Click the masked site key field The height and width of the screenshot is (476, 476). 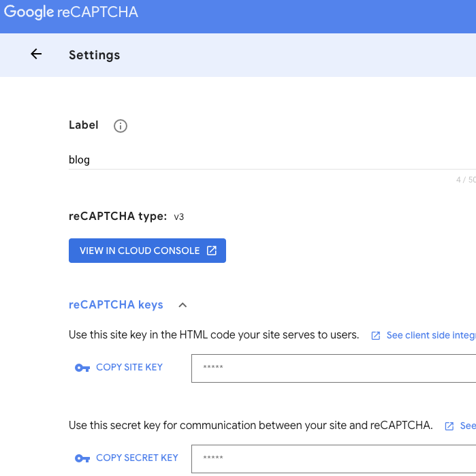pyautogui.click(x=334, y=368)
